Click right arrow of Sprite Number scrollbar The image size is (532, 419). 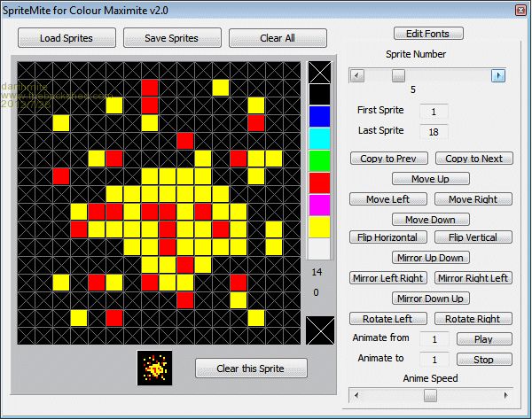498,76
